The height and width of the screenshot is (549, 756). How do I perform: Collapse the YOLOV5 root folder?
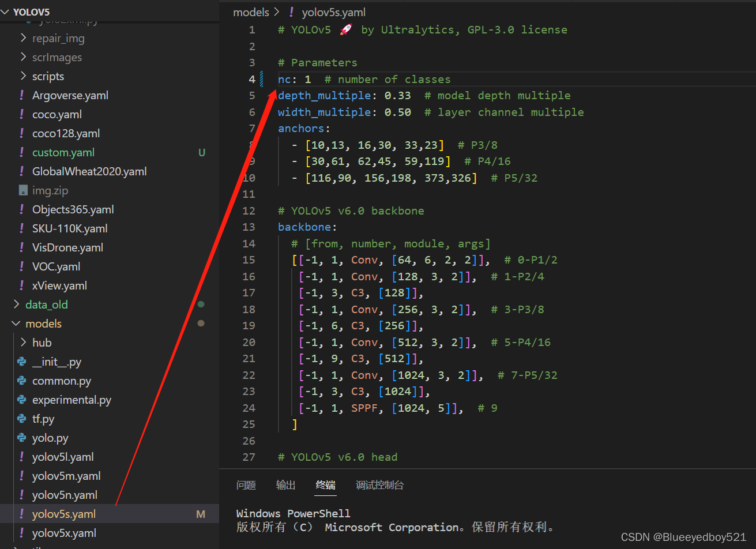tap(6, 12)
